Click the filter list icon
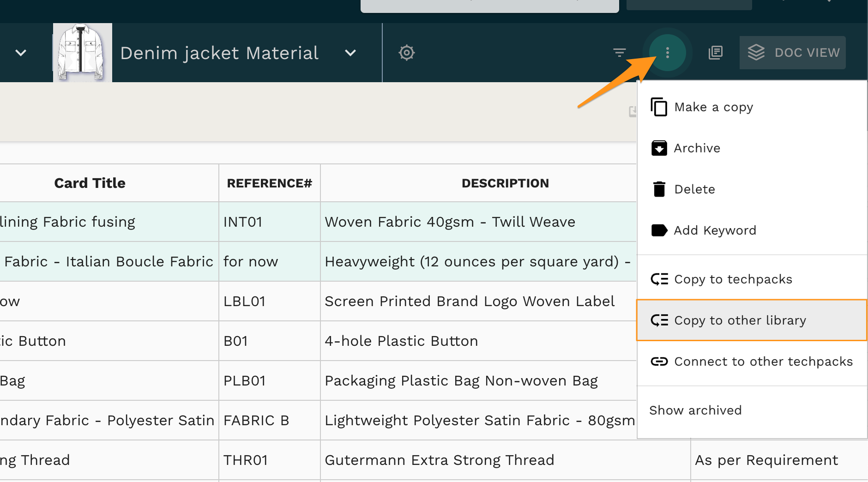Viewport: 868px width, 482px height. pyautogui.click(x=619, y=53)
